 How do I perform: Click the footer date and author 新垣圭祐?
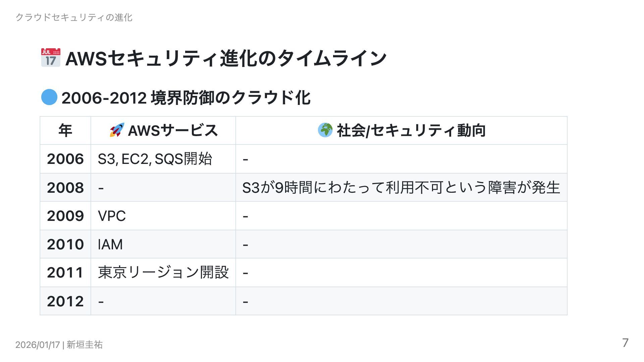(59, 345)
